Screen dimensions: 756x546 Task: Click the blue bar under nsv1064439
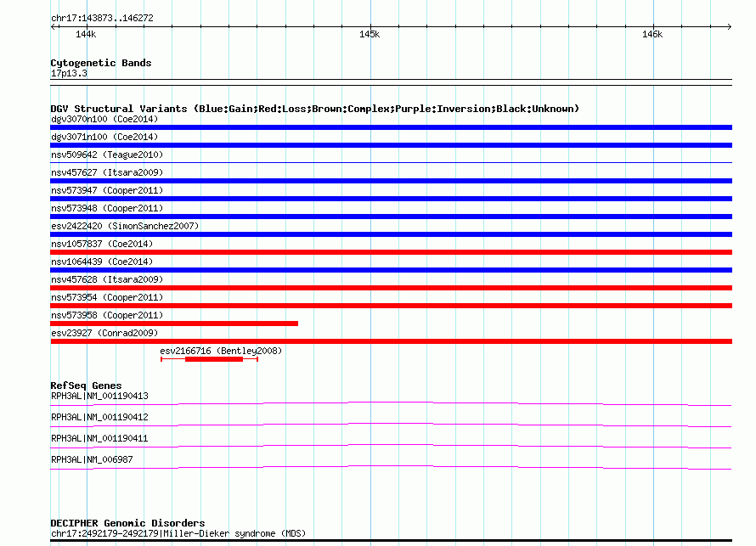[391, 270]
